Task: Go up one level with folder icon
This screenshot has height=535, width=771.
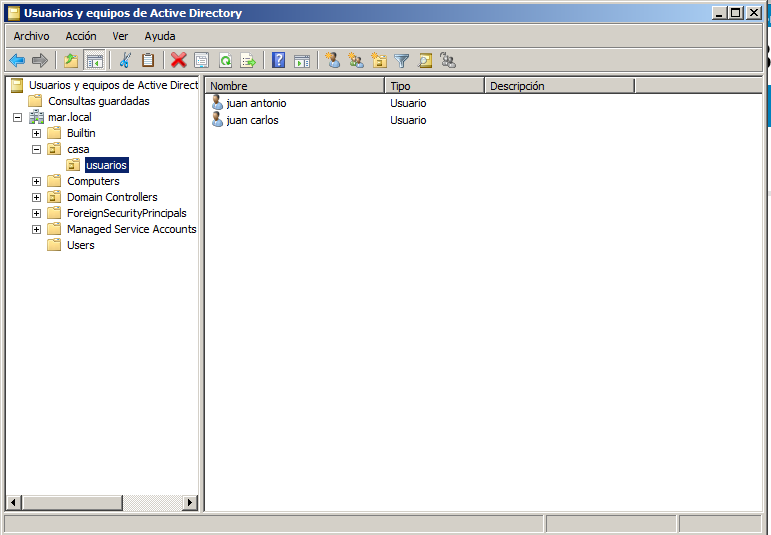Action: 71,61
